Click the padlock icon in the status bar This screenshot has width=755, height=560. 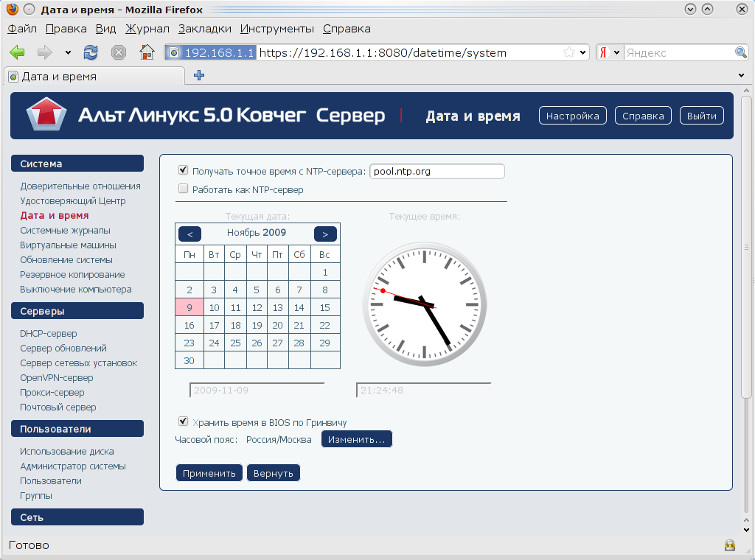(x=730, y=545)
